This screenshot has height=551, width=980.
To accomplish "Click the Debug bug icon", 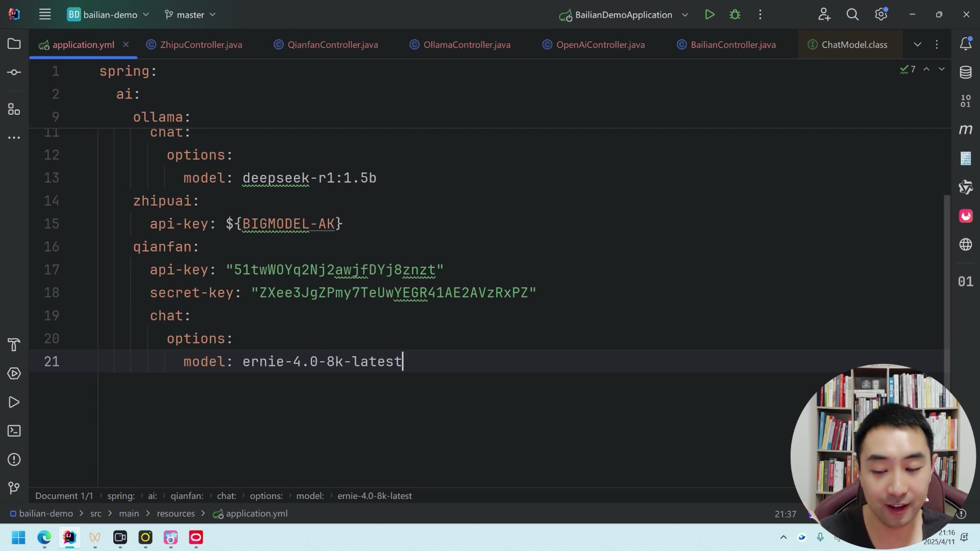I will (x=735, y=15).
